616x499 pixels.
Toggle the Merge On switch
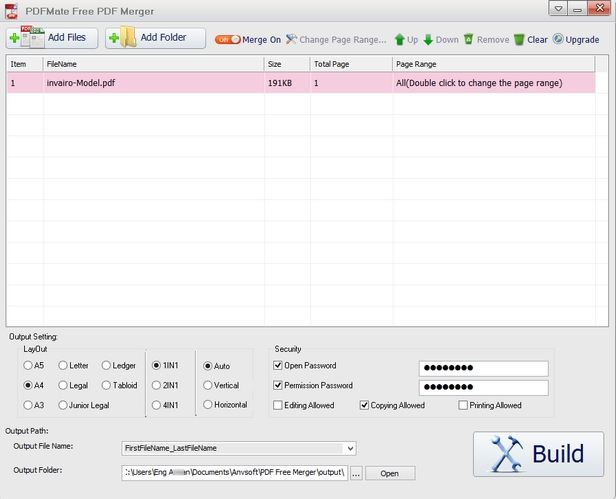coord(227,40)
